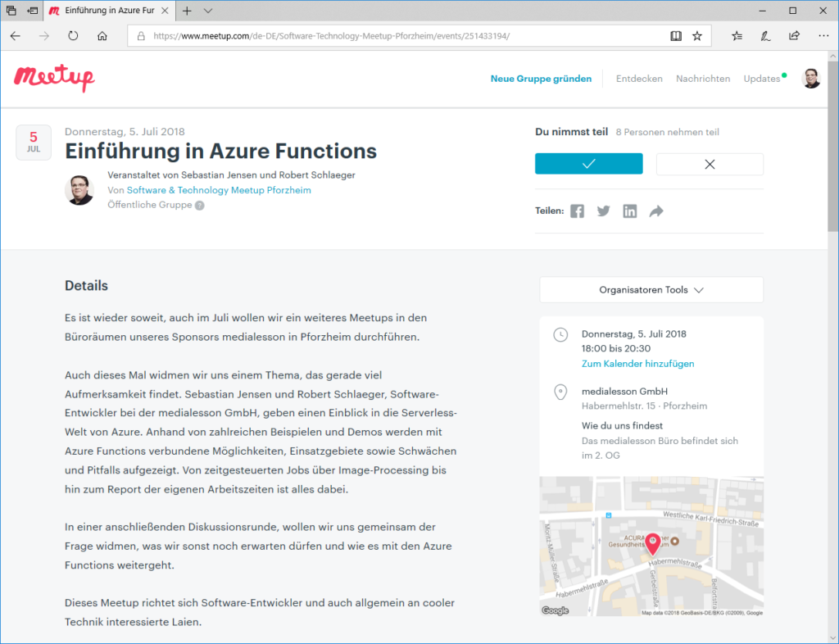Share event on Twitter
Image resolution: width=839 pixels, height=644 pixels.
pos(604,211)
